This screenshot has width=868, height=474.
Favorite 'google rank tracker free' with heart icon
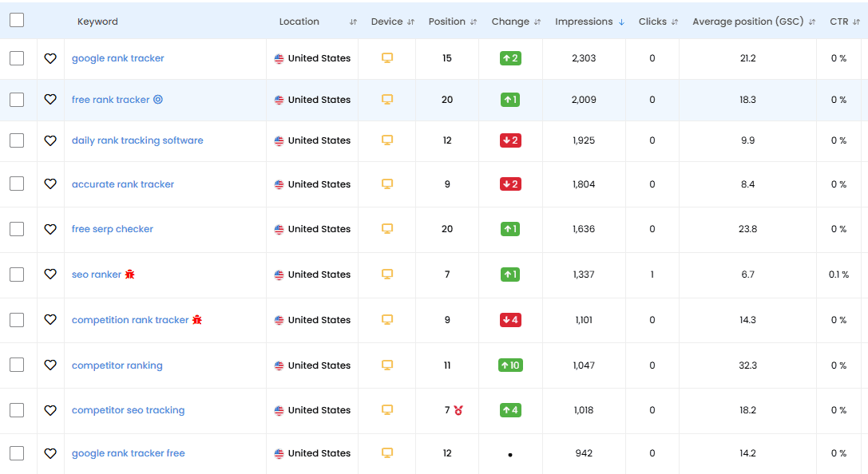pos(50,453)
